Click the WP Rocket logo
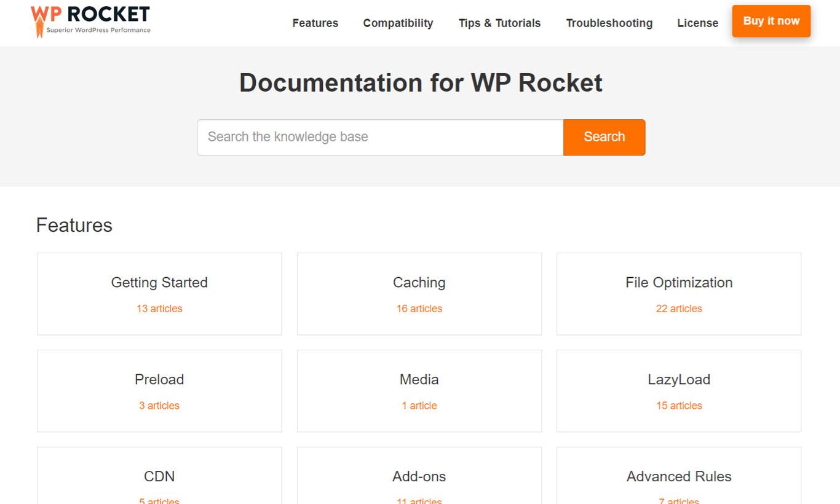 90,21
